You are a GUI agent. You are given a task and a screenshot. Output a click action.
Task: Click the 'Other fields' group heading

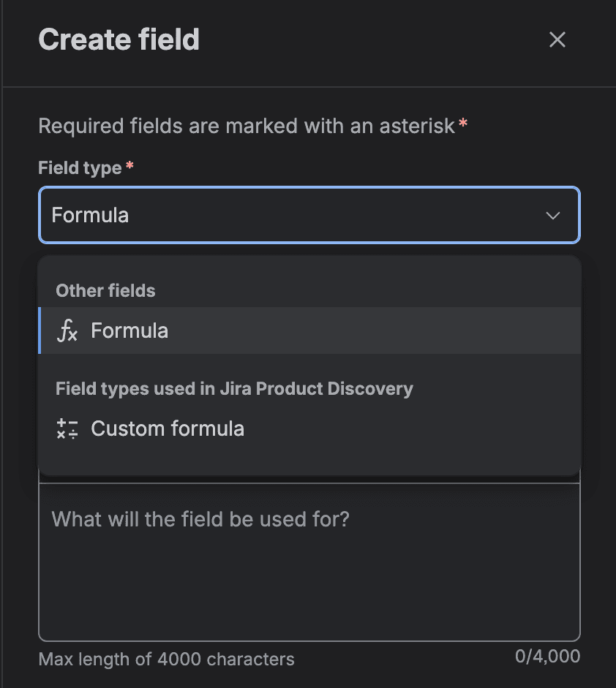[x=105, y=290]
